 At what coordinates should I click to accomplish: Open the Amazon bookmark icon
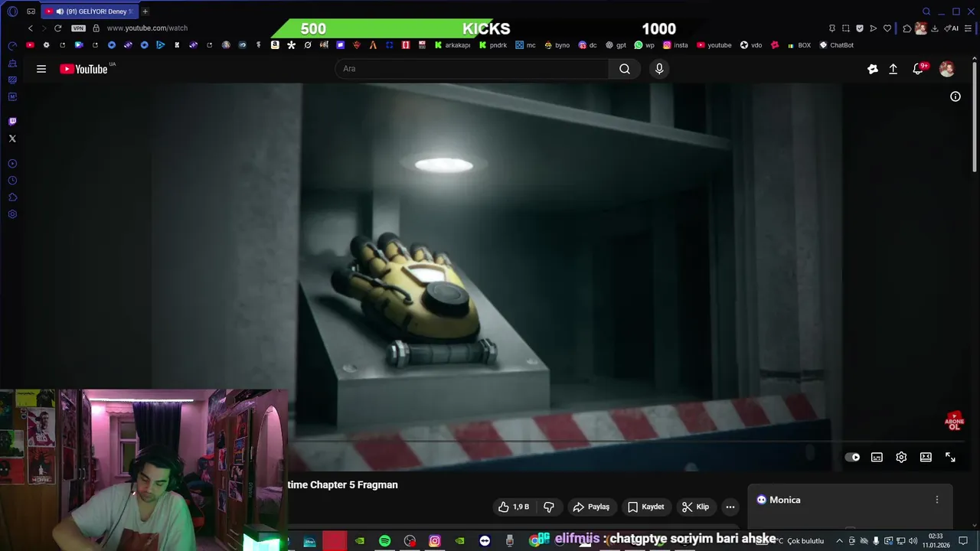[x=275, y=45]
